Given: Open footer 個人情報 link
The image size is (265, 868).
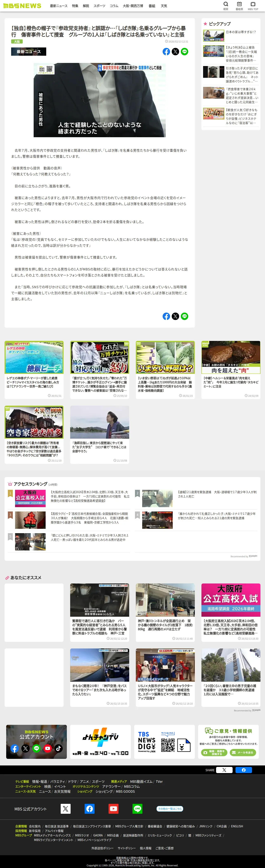Looking at the screenshot, I should (x=146, y=848).
